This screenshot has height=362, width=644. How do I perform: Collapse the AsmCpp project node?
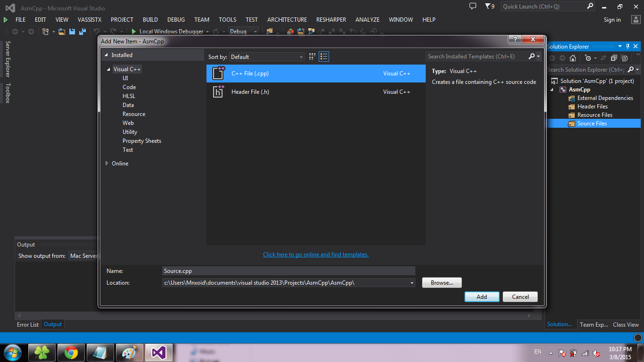pyautogui.click(x=553, y=90)
